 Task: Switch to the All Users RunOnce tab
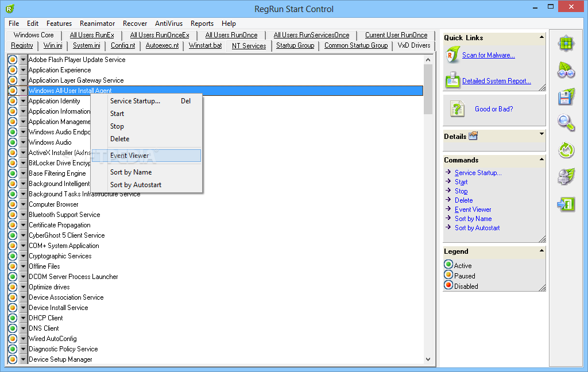coord(231,35)
